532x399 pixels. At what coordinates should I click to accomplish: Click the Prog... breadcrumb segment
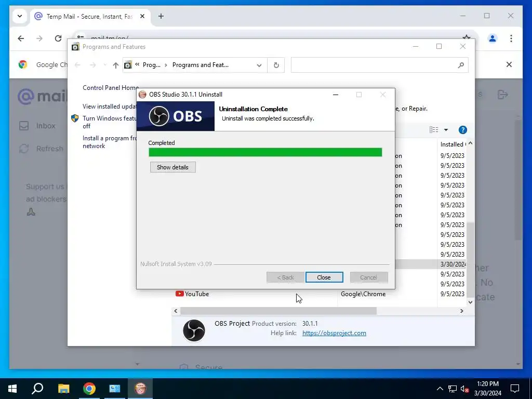point(151,65)
